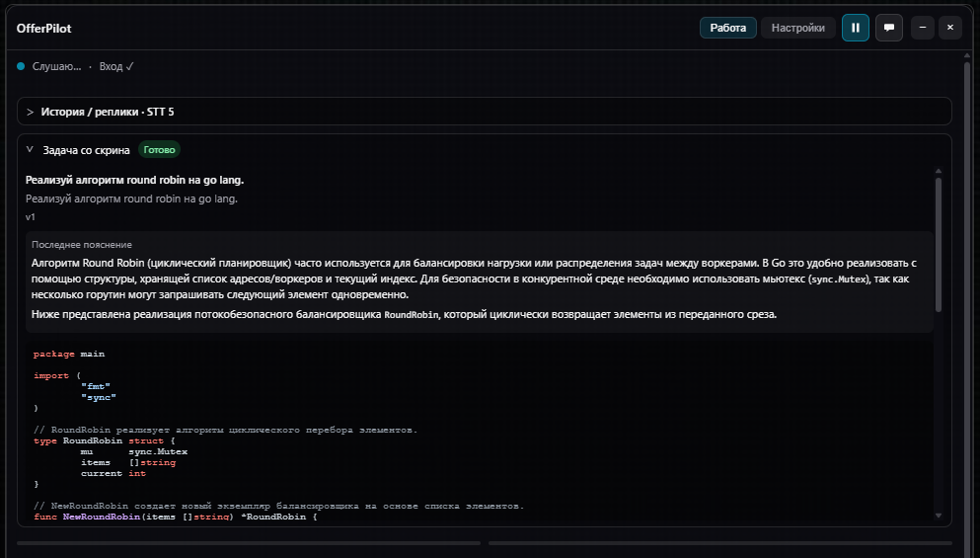Collapse the Задача со скрина section

tap(30, 149)
